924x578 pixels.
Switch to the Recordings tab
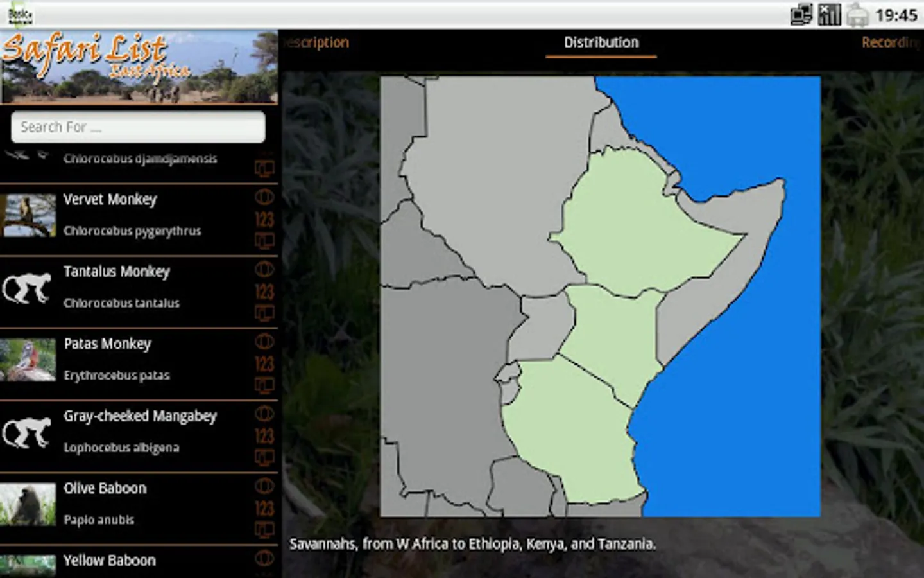click(892, 42)
